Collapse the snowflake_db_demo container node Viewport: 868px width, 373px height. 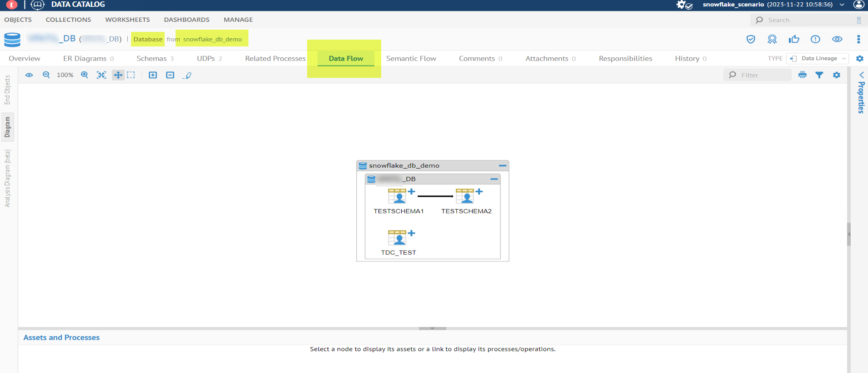502,166
